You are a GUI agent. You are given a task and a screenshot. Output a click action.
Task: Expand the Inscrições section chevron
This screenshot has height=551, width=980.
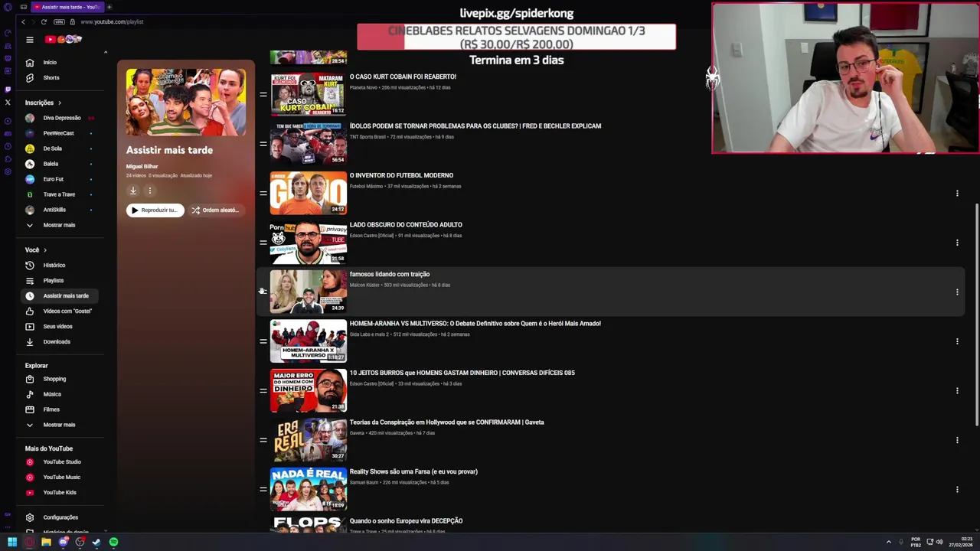pyautogui.click(x=60, y=103)
